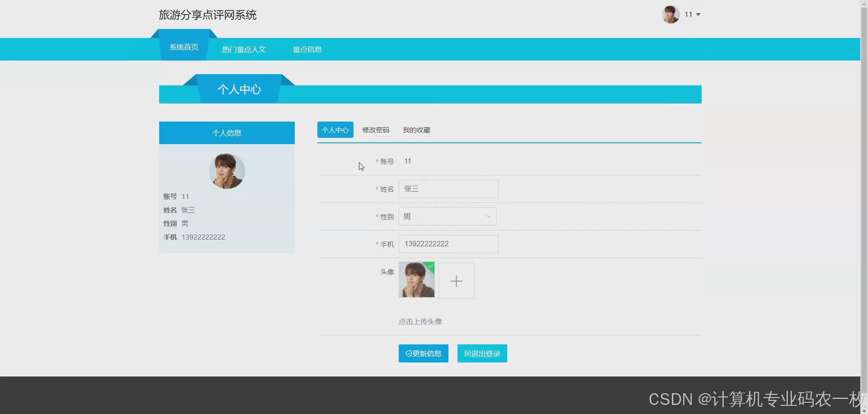
Task: Click the 个人中心 page banner title
Action: [x=239, y=89]
